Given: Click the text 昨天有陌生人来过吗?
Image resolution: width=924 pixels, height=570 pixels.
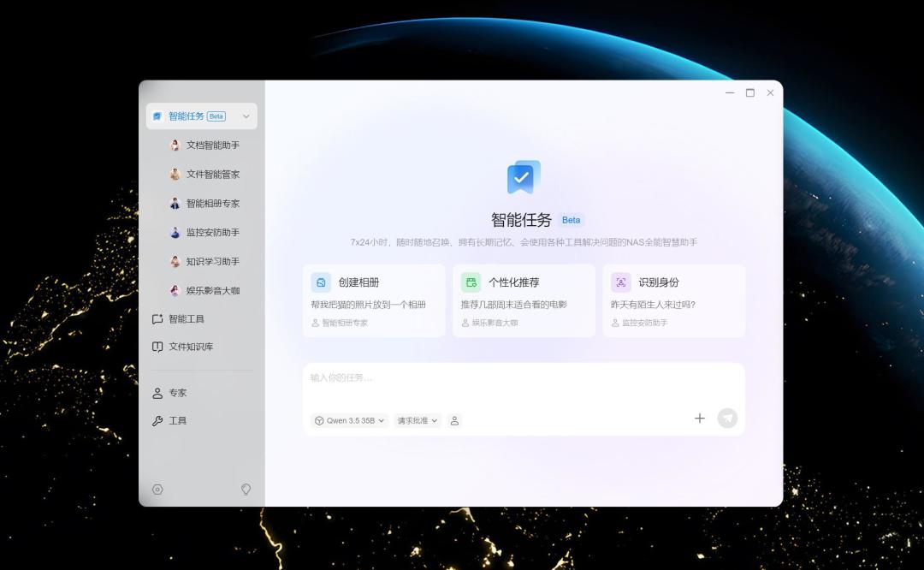Looking at the screenshot, I should 653,305.
